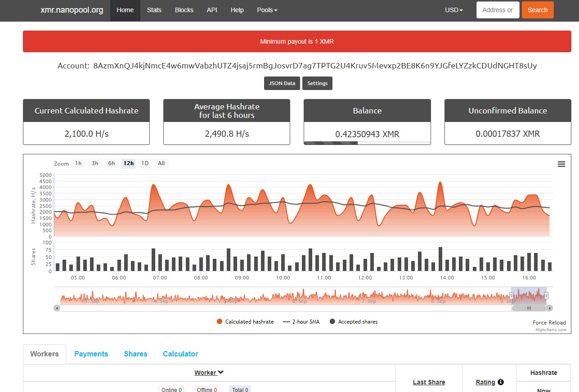Click the navigator scroll right arrow
This screenshot has width=579, height=392.
[550, 308]
